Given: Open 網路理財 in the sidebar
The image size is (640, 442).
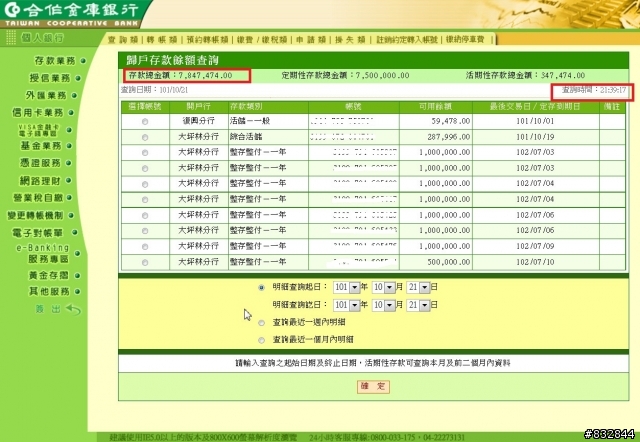Looking at the screenshot, I should pos(40,180).
